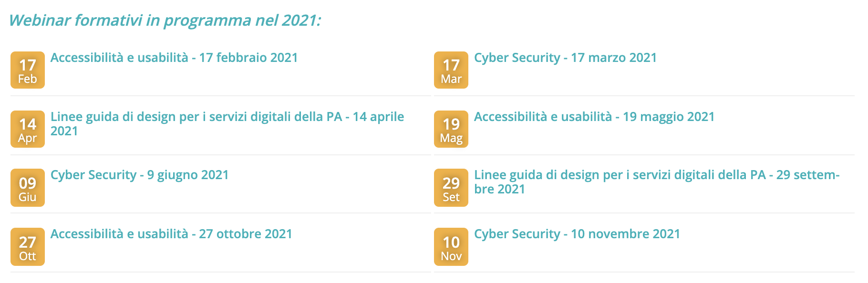Select the 10 Nov date badge
Viewport: 868px width, 283px height.
(451, 247)
